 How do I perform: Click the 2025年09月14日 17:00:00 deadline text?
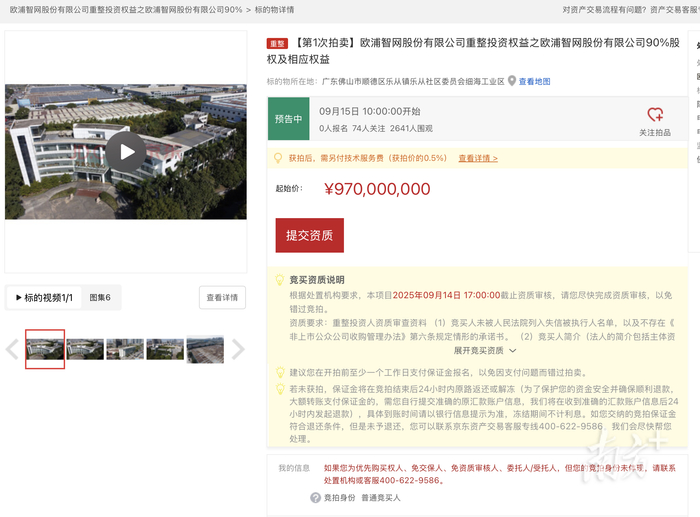pyautogui.click(x=446, y=295)
